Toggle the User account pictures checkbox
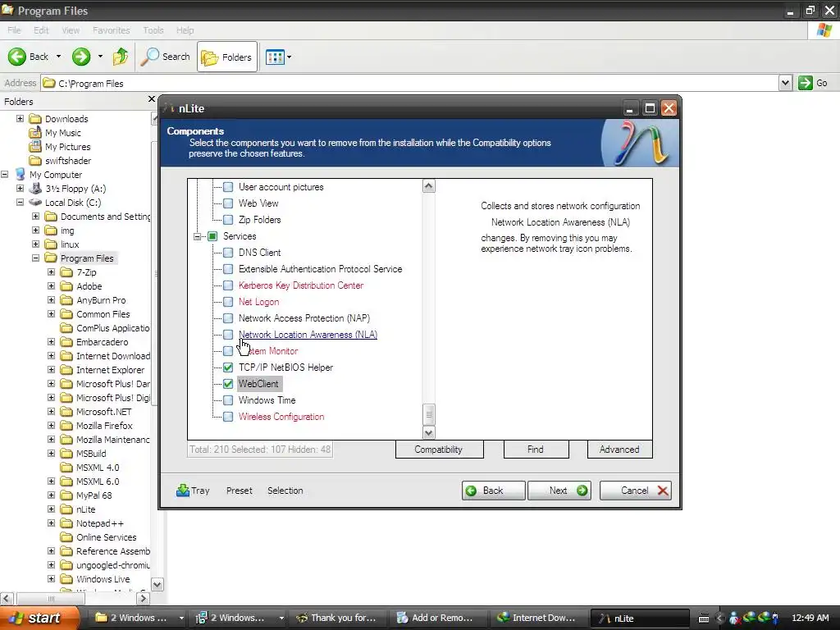840x630 pixels. pyautogui.click(x=228, y=187)
